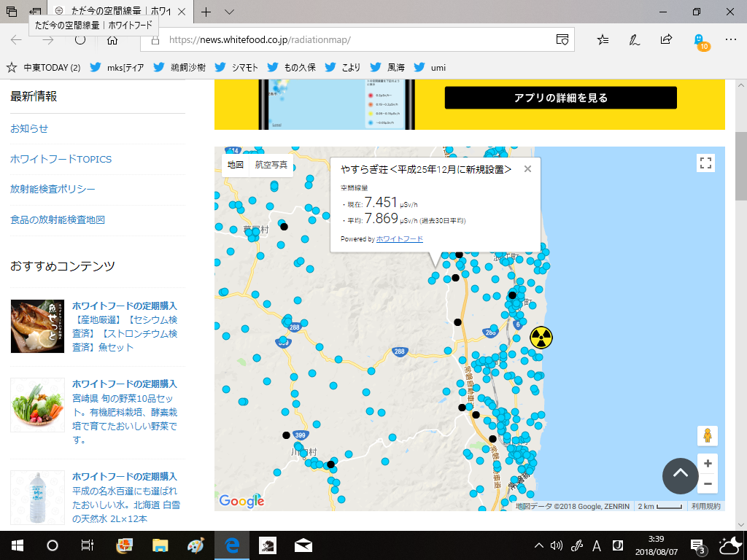The image size is (747, 560).
Task: Go to the browser Home page icon
Action: point(112,40)
